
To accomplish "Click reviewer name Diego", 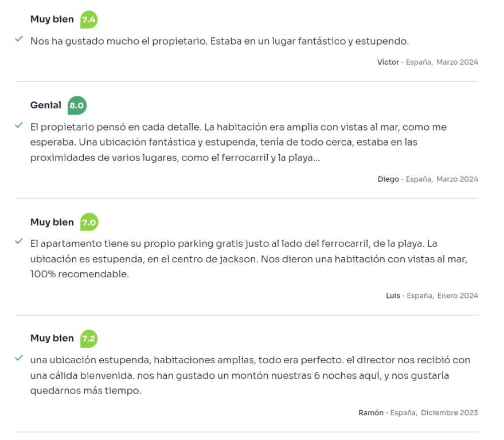I will [x=388, y=179].
